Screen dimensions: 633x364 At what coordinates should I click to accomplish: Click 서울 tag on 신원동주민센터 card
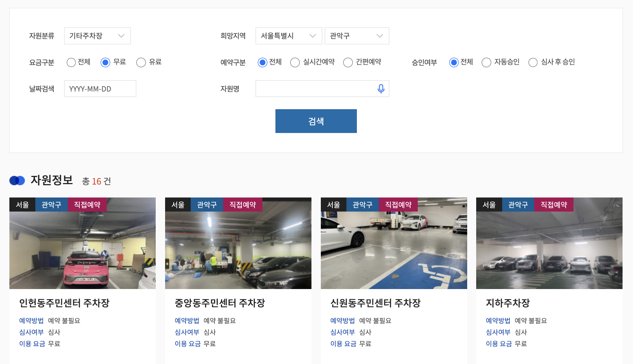[333, 205]
